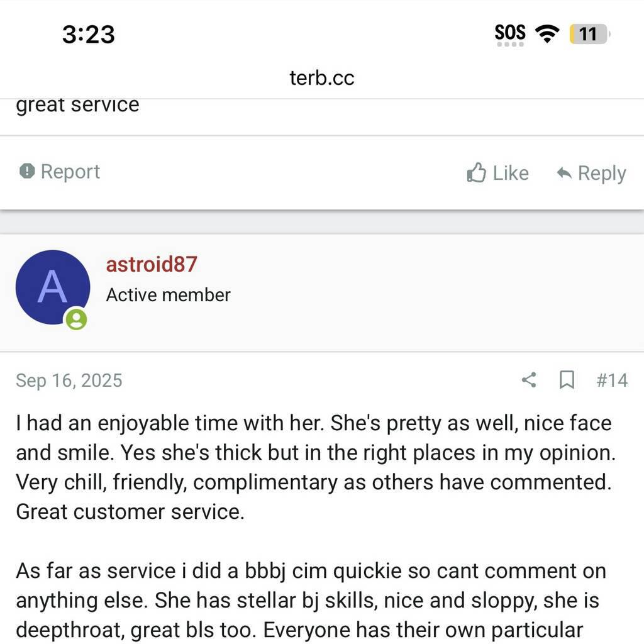The height and width of the screenshot is (644, 644).
Task: Bookmark astroid87's post with the bookmark icon
Action: tap(567, 380)
